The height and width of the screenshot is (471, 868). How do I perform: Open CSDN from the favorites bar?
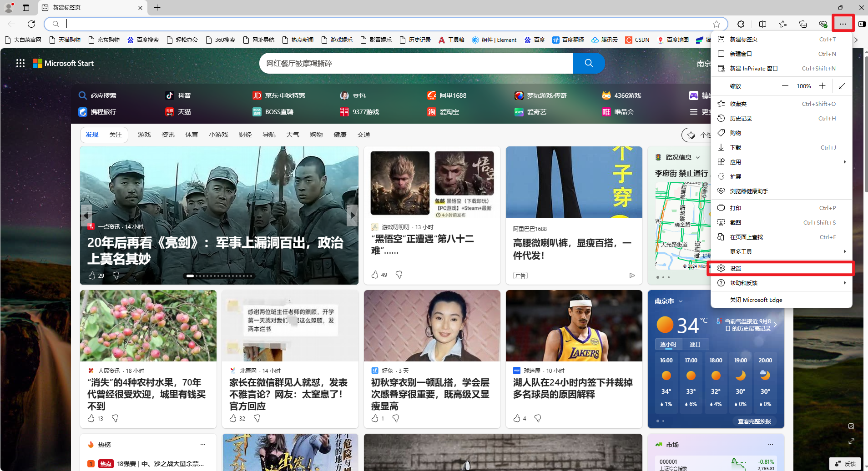[x=636, y=40]
